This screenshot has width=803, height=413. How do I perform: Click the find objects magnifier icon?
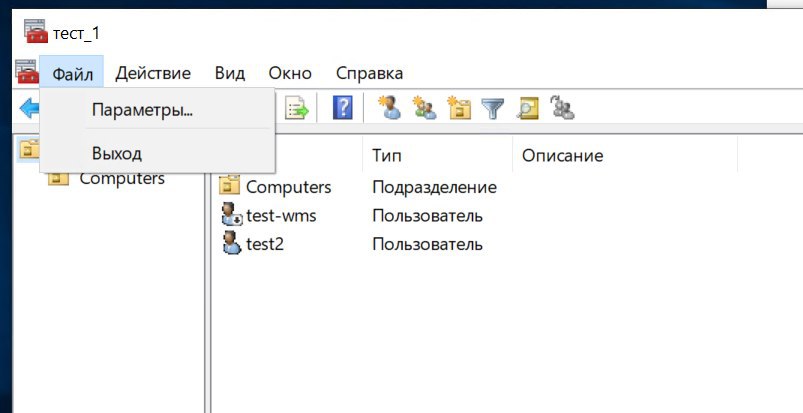pyautogui.click(x=527, y=109)
